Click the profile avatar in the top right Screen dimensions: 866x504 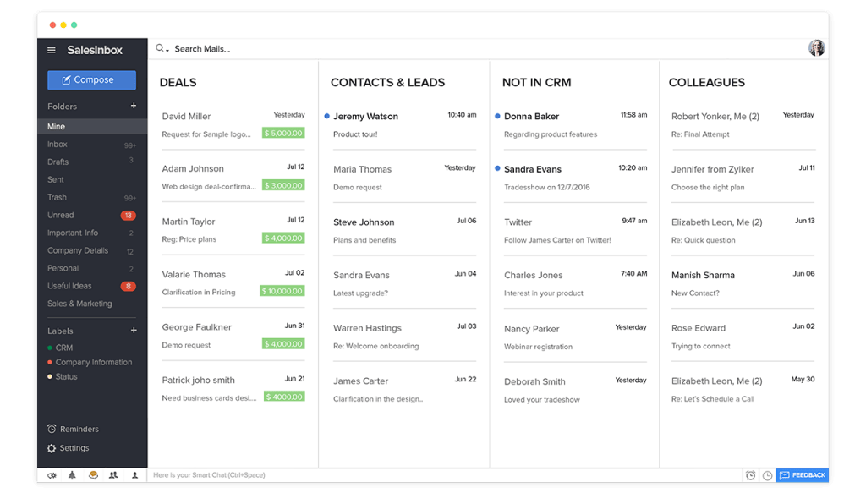tap(816, 48)
